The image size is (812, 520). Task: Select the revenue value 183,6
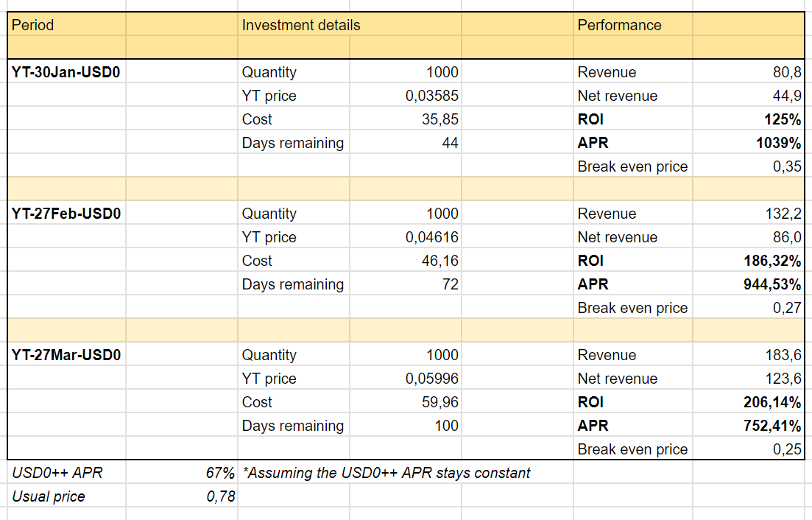(783, 355)
